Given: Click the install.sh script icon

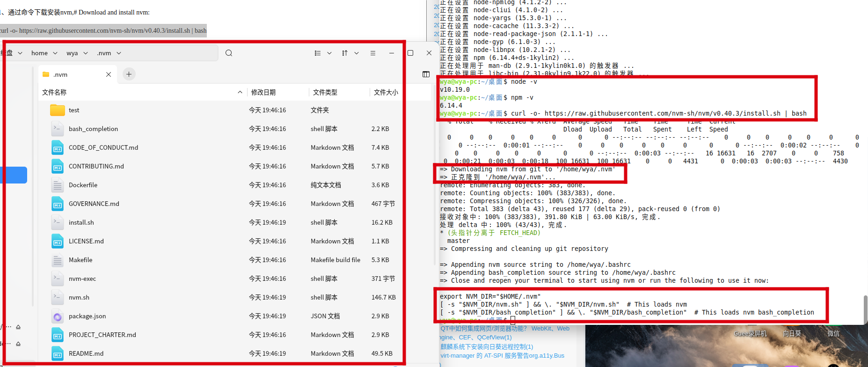Looking at the screenshot, I should [x=58, y=222].
